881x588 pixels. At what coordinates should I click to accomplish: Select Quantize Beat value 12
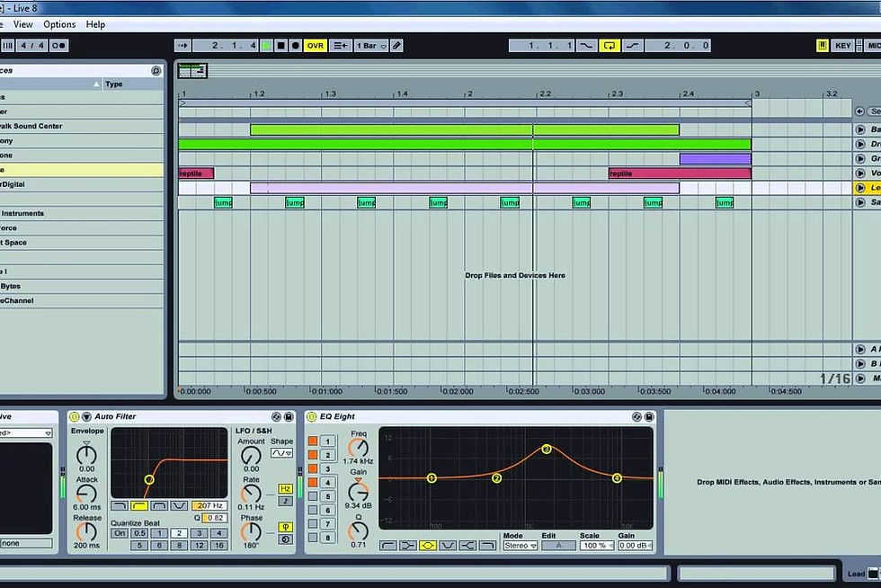(199, 545)
